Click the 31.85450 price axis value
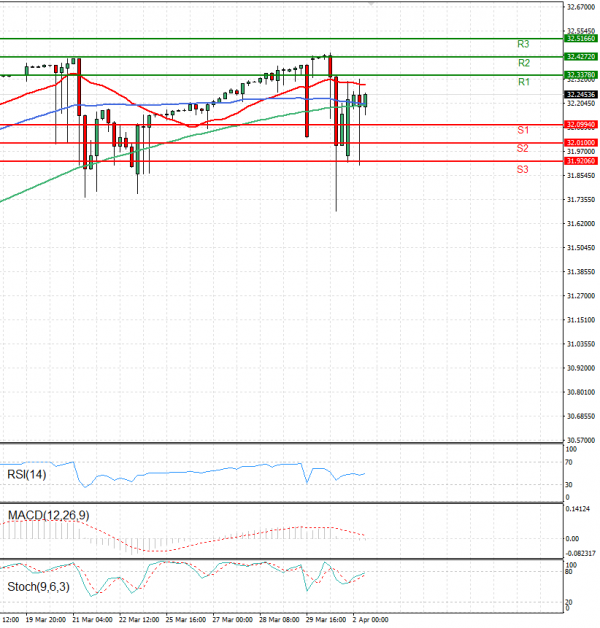This screenshot has width=600, height=628. [x=581, y=175]
